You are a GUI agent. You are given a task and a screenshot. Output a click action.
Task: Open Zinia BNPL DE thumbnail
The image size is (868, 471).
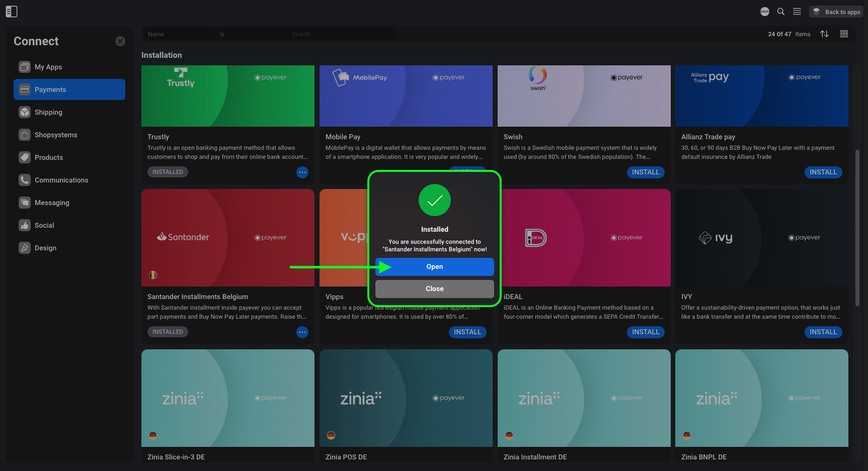click(762, 398)
